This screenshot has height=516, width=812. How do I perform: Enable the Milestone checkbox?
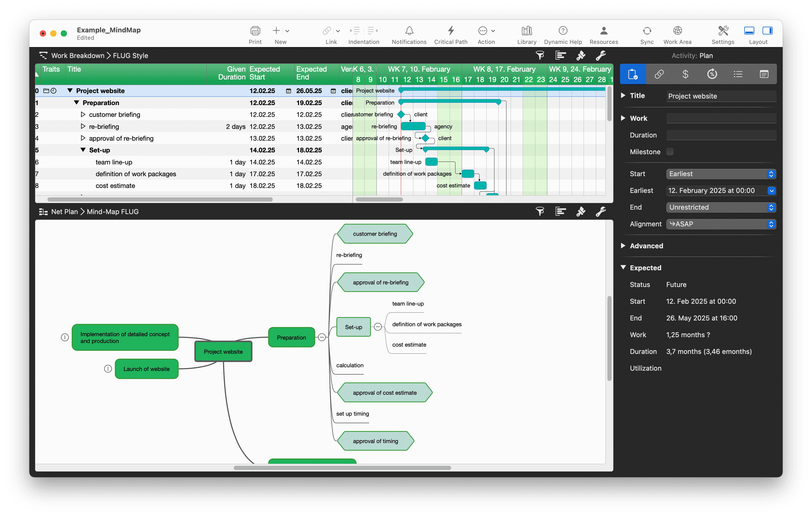tap(670, 152)
